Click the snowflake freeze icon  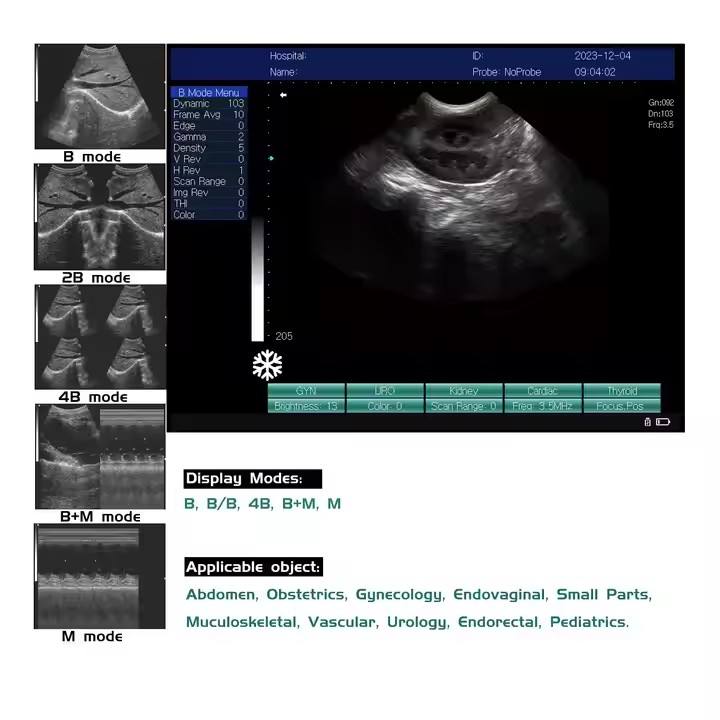coord(267,366)
